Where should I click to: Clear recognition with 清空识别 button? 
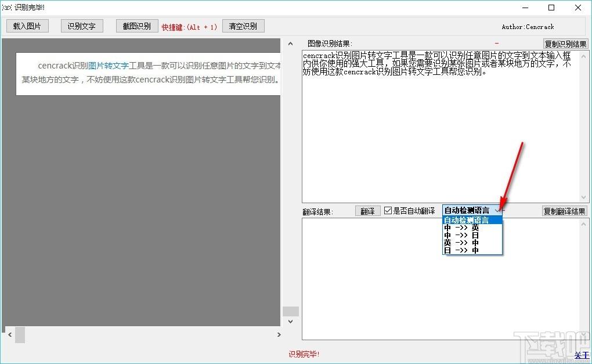click(x=243, y=26)
